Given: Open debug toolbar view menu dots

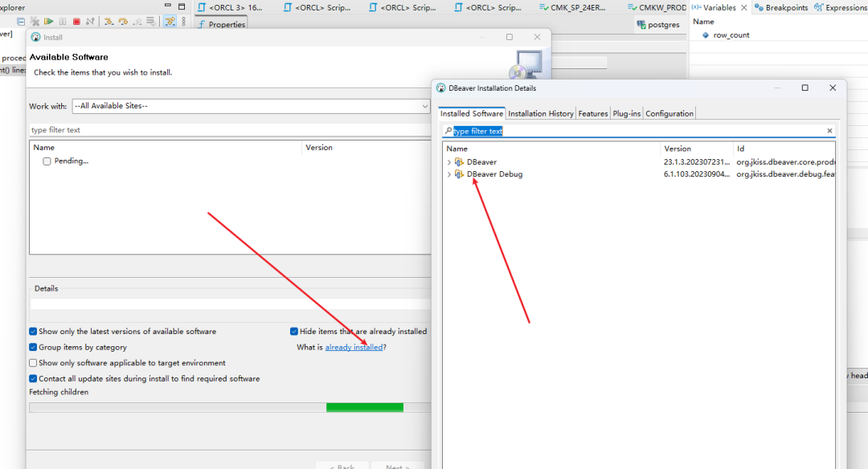Looking at the screenshot, I should click(184, 22).
